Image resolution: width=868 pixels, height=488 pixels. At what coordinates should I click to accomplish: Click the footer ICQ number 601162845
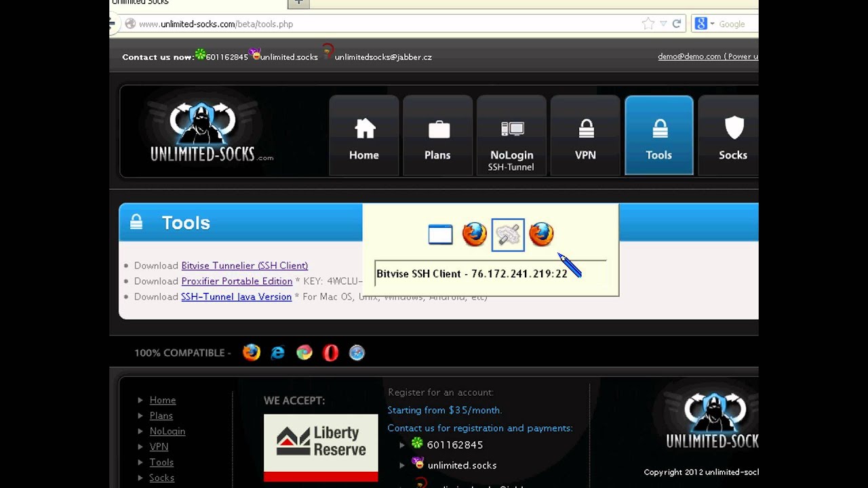tap(455, 445)
